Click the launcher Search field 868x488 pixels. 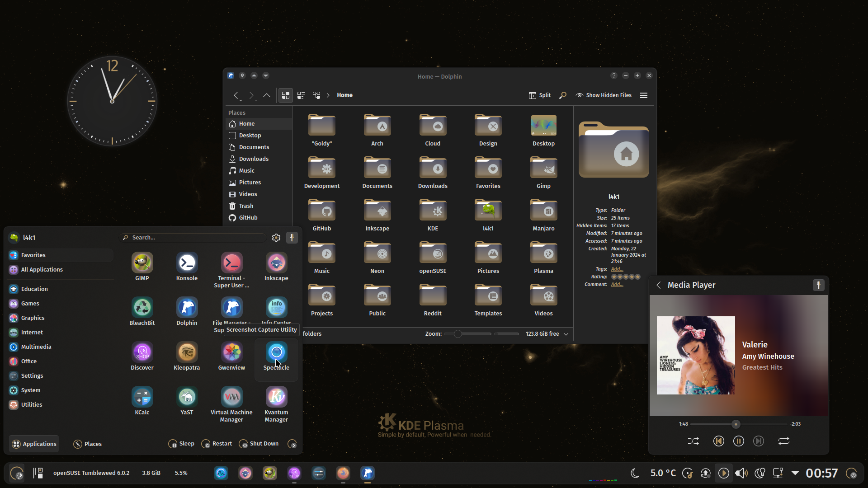coord(193,238)
